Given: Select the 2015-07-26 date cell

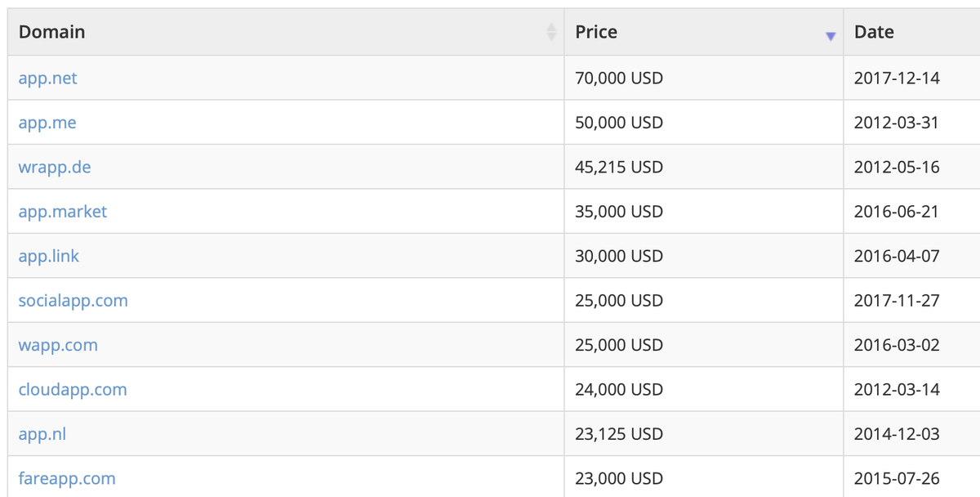Looking at the screenshot, I should 911,477.
